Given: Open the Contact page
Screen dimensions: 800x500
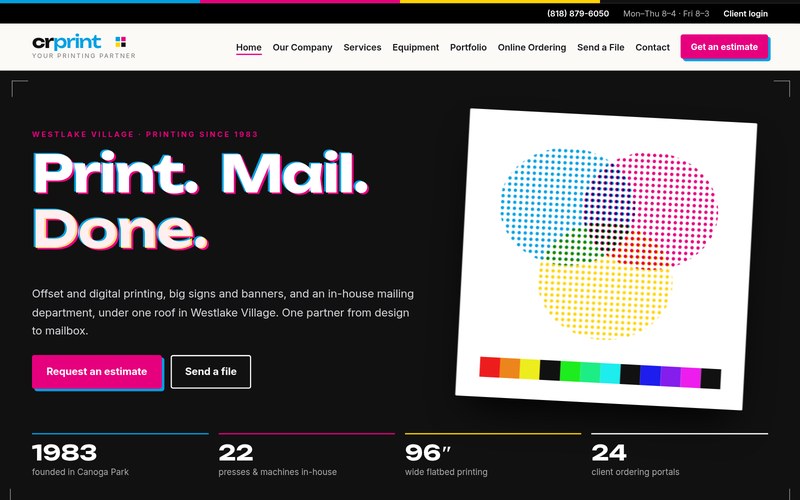Looking at the screenshot, I should pyautogui.click(x=652, y=47).
